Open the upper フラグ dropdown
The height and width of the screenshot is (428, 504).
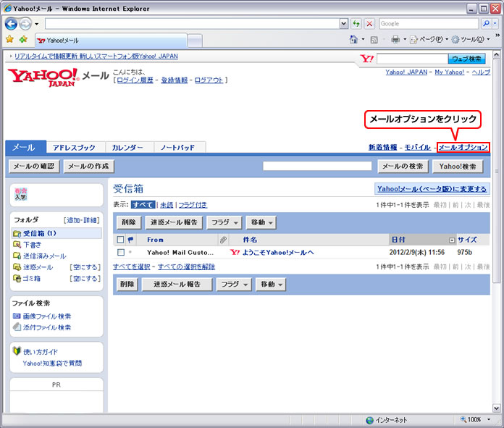224,222
